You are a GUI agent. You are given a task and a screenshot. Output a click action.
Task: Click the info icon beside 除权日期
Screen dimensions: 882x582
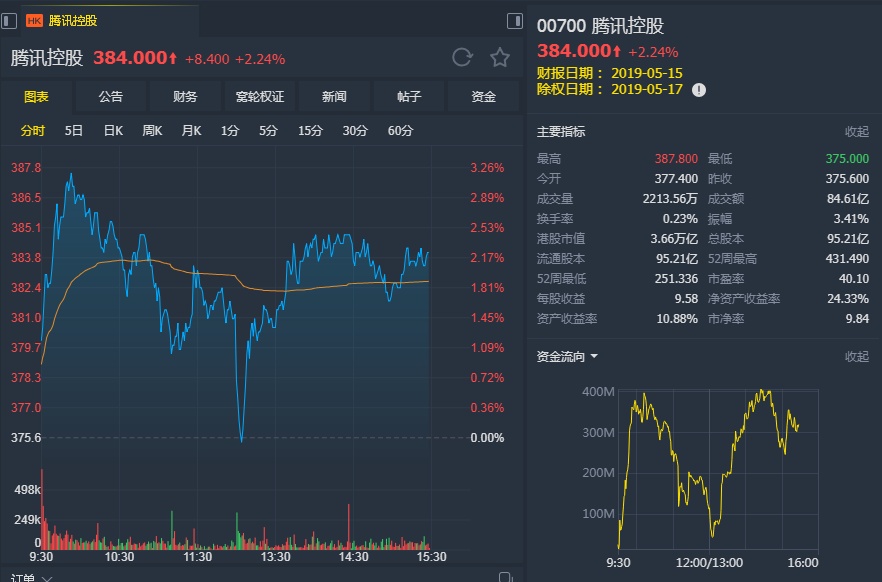pyautogui.click(x=699, y=90)
